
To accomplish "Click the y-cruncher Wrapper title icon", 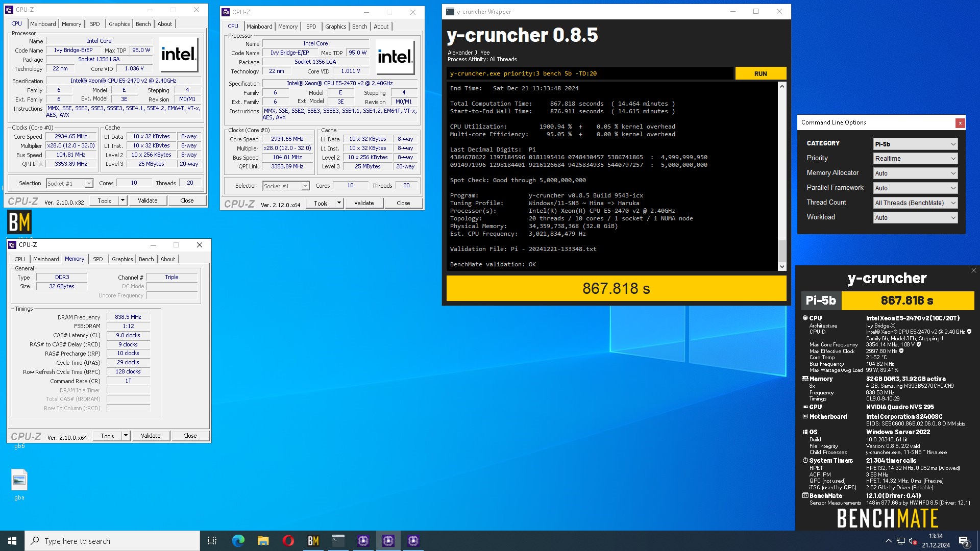I will coord(450,12).
